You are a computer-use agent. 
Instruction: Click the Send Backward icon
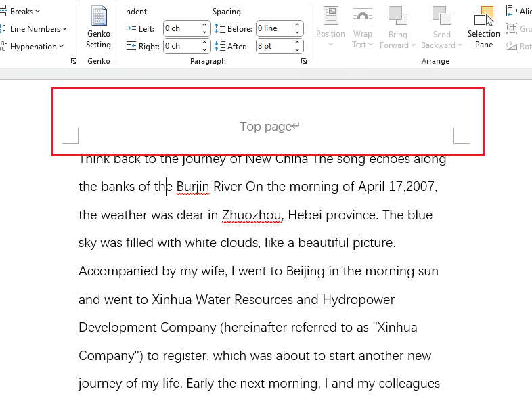pyautogui.click(x=441, y=16)
